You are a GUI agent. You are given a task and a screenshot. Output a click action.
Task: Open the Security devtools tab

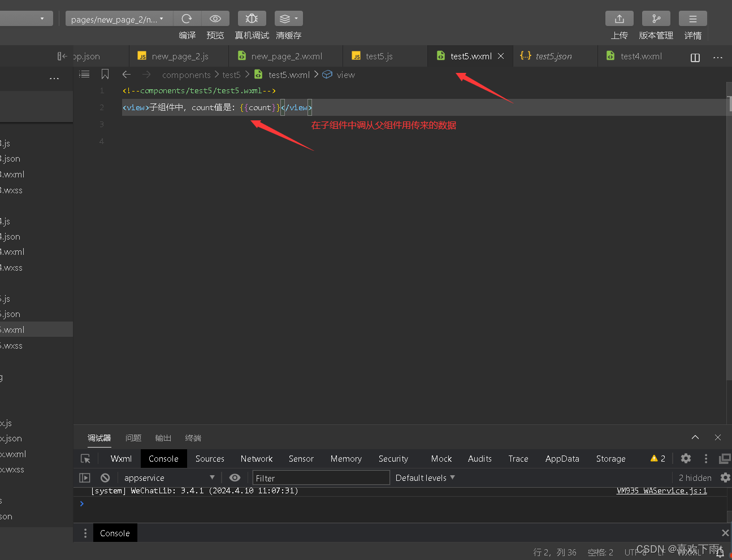click(393, 459)
